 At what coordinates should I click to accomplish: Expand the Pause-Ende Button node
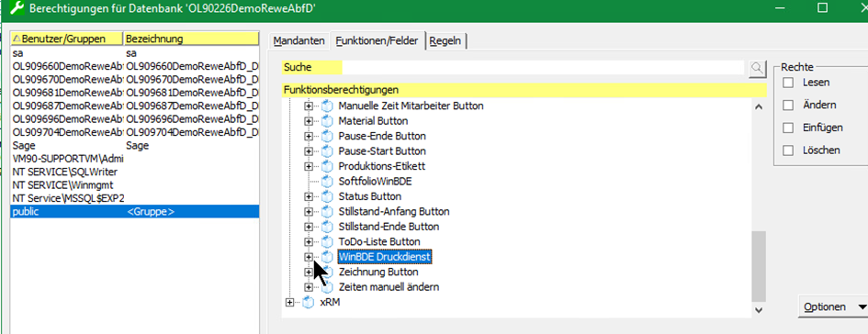309,136
